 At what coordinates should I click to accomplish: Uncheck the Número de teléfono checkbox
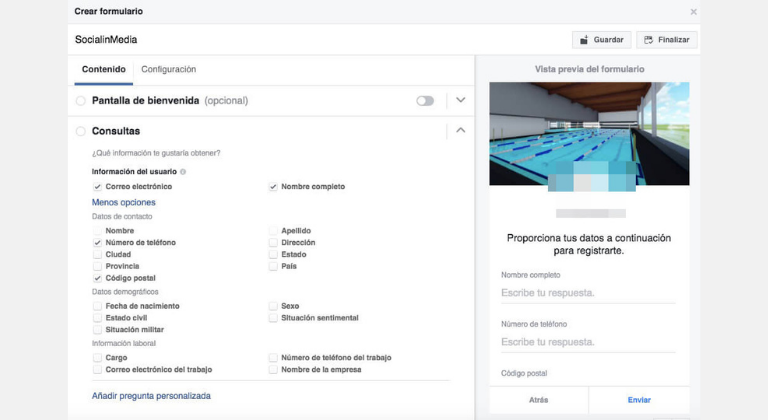97,243
